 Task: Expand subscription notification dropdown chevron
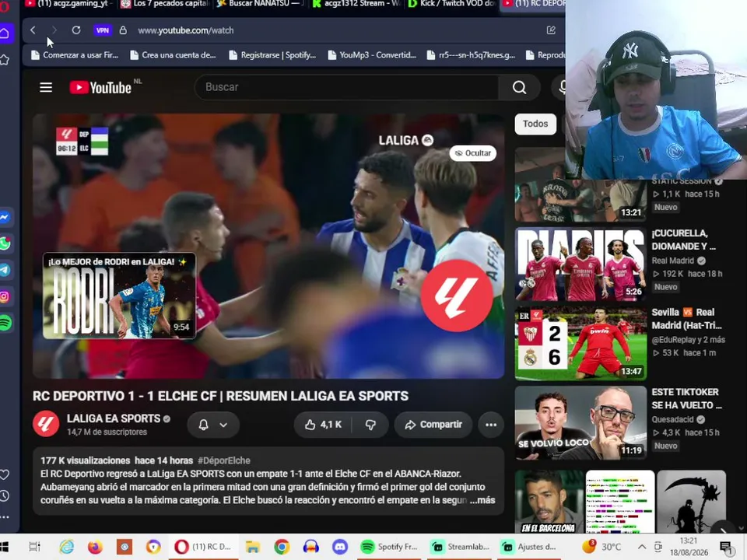(x=223, y=425)
